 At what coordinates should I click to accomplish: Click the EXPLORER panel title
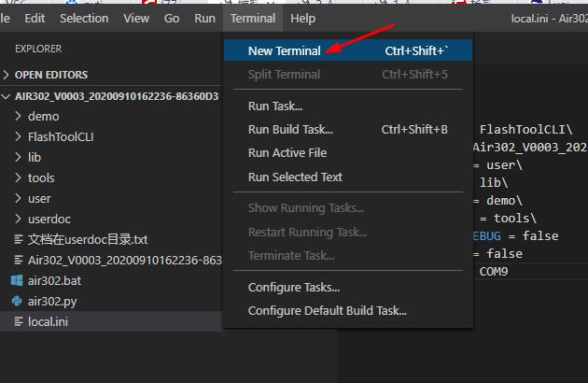click(38, 49)
